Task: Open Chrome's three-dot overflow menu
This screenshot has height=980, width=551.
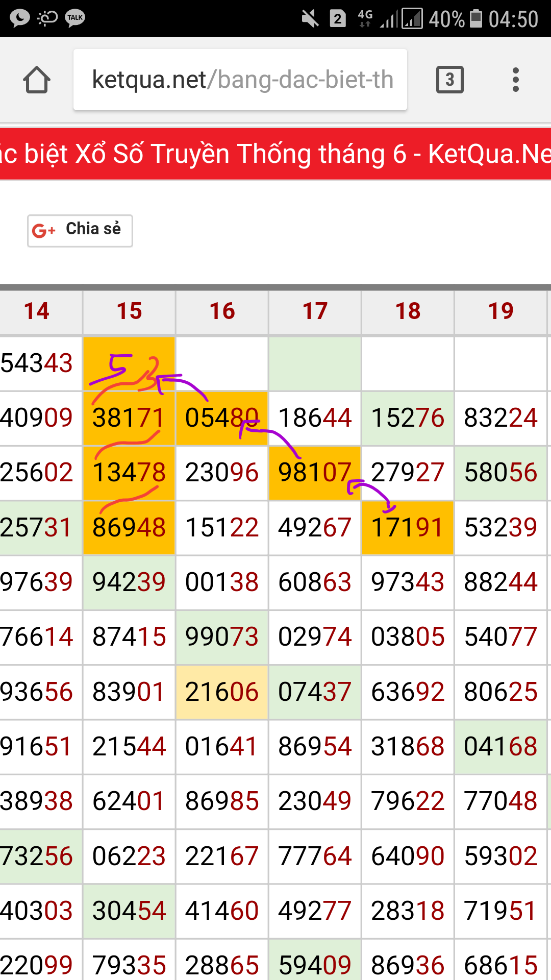Action: click(515, 80)
